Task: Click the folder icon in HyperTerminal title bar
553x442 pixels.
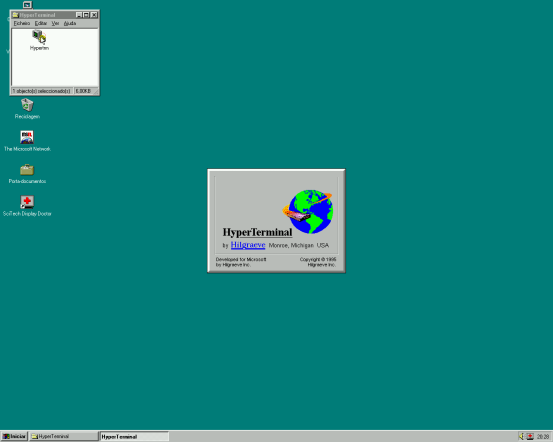Action: [16, 15]
